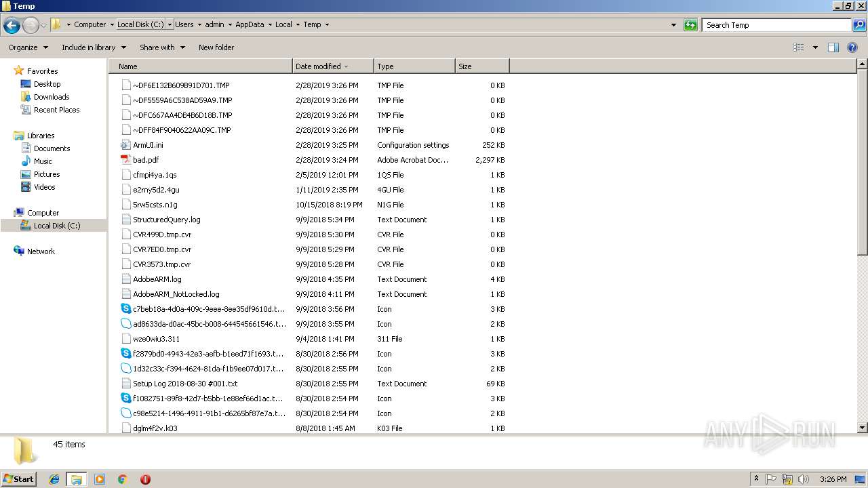Open the Share with menu
The image size is (868, 488).
(162, 47)
